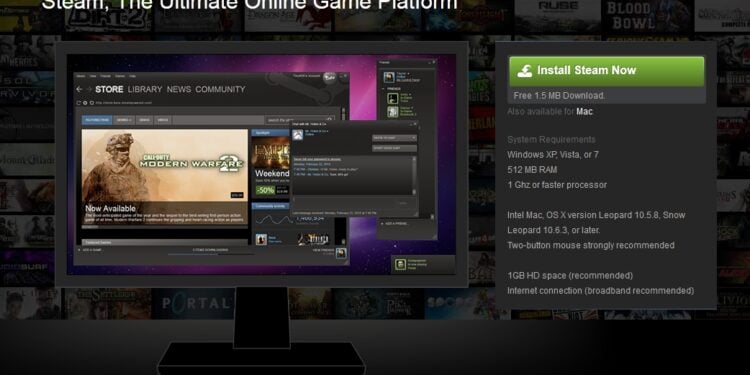750x375 pixels.
Task: Open the Mac version link
Action: 584,111
